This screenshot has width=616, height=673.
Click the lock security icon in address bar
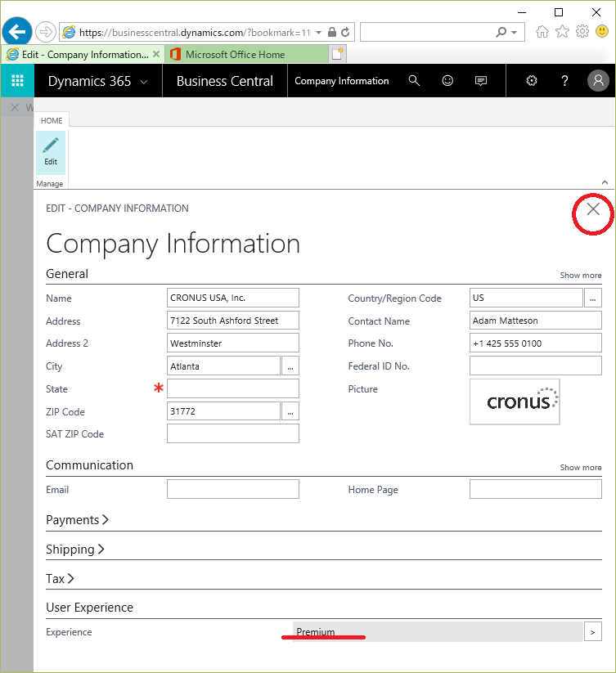coord(332,32)
